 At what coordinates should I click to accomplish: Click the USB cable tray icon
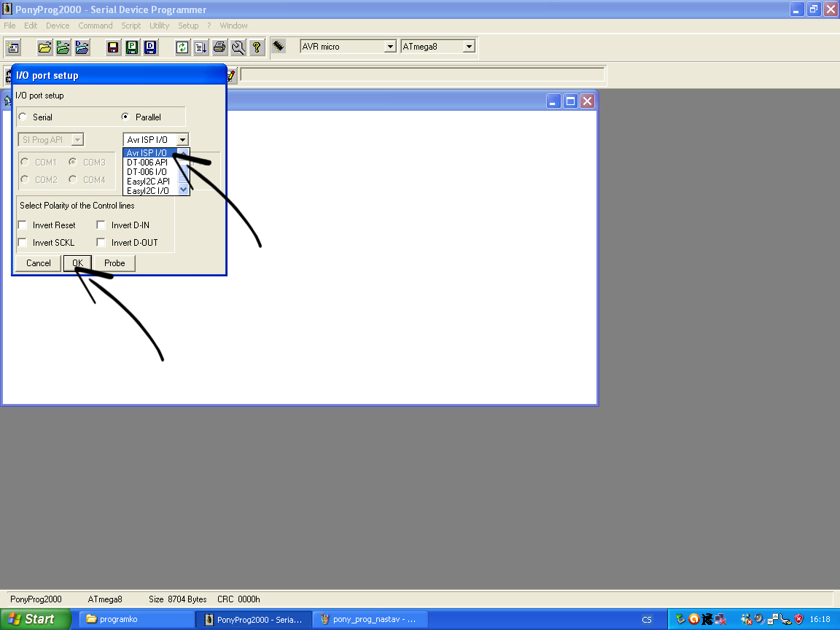(785, 619)
